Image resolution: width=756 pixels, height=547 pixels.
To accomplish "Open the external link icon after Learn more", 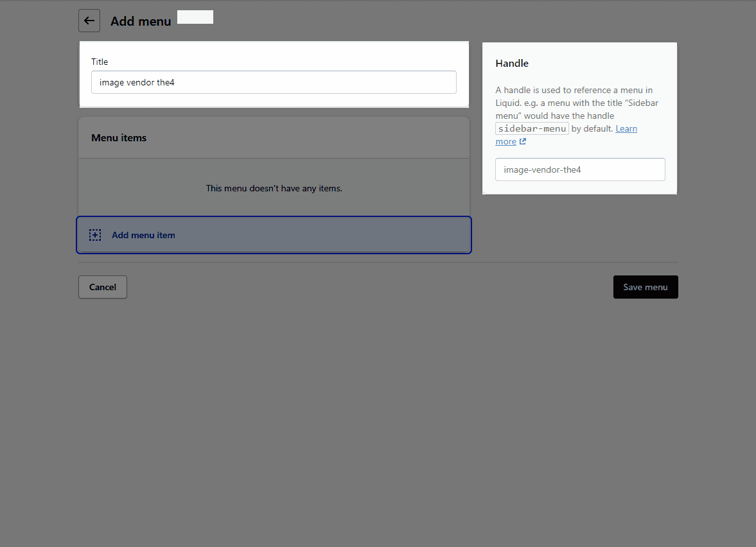I will tap(523, 142).
